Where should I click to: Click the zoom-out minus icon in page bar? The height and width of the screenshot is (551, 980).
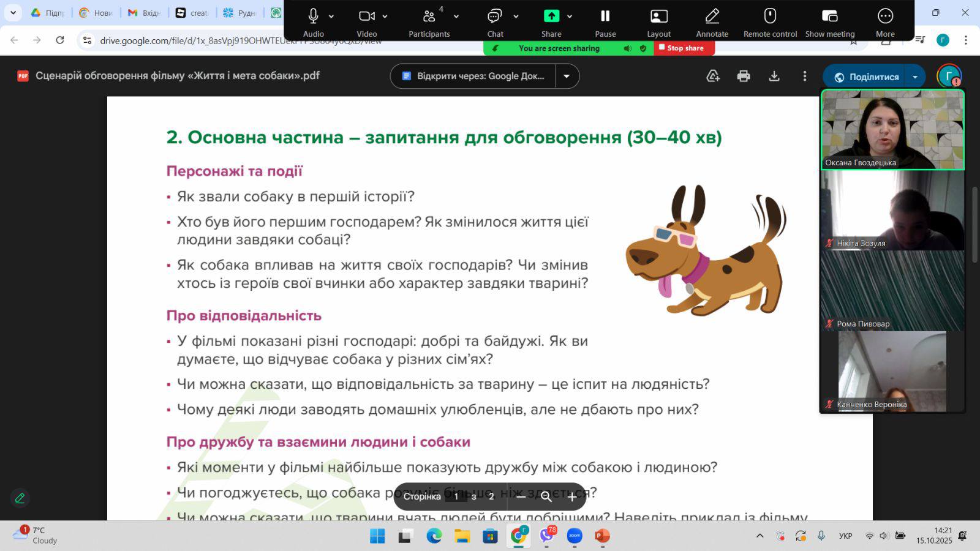[x=521, y=497]
